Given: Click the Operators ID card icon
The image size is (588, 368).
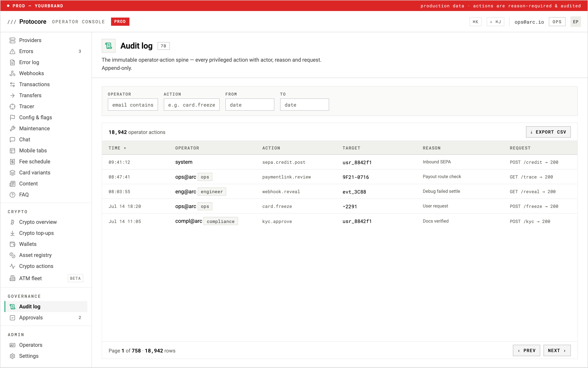Looking at the screenshot, I should pos(12,345).
